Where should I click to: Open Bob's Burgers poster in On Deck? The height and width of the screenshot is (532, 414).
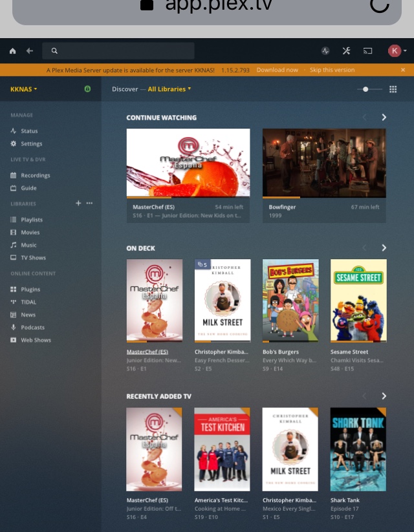(290, 301)
